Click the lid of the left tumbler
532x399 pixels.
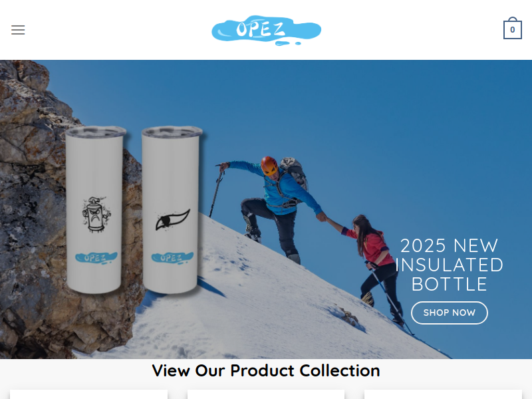96,132
